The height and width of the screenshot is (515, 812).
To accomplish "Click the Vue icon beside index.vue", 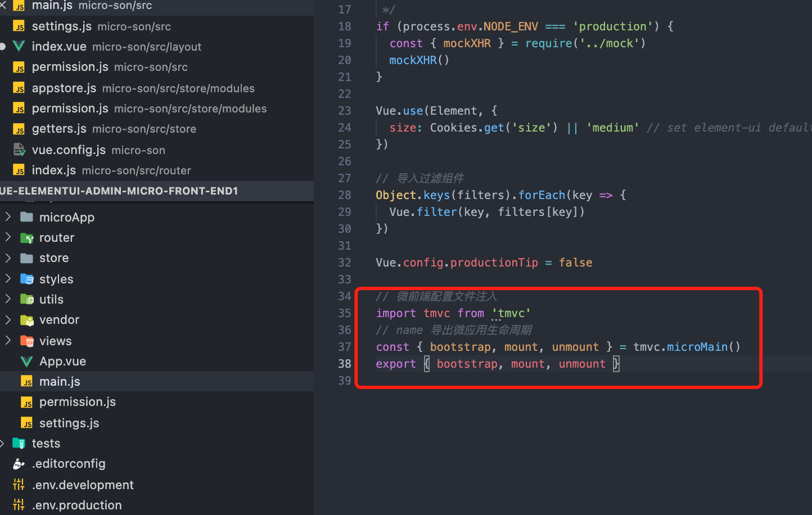I will point(19,47).
